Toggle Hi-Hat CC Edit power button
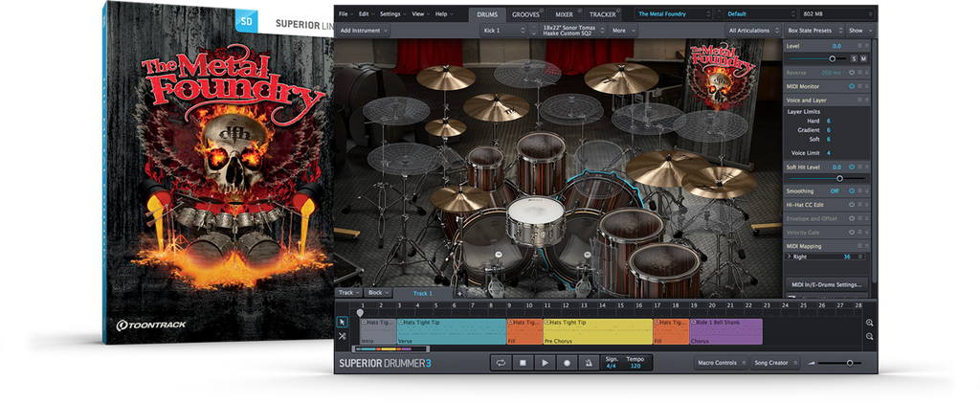The width and height of the screenshot is (980, 403). click(852, 204)
